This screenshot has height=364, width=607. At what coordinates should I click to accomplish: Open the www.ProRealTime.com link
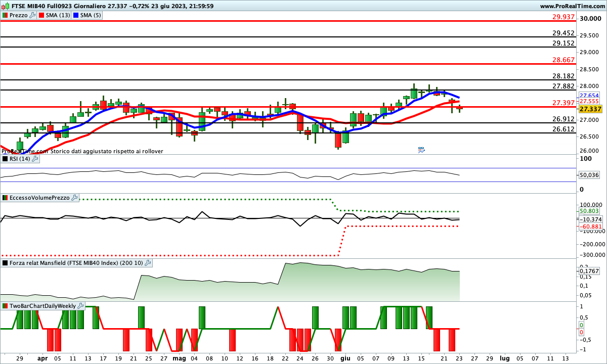pos(572,6)
